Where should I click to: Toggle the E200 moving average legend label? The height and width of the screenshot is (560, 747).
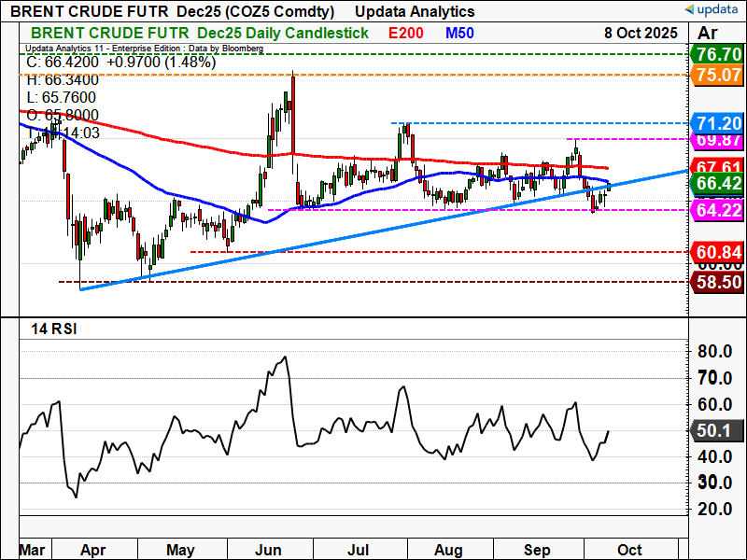click(x=407, y=34)
